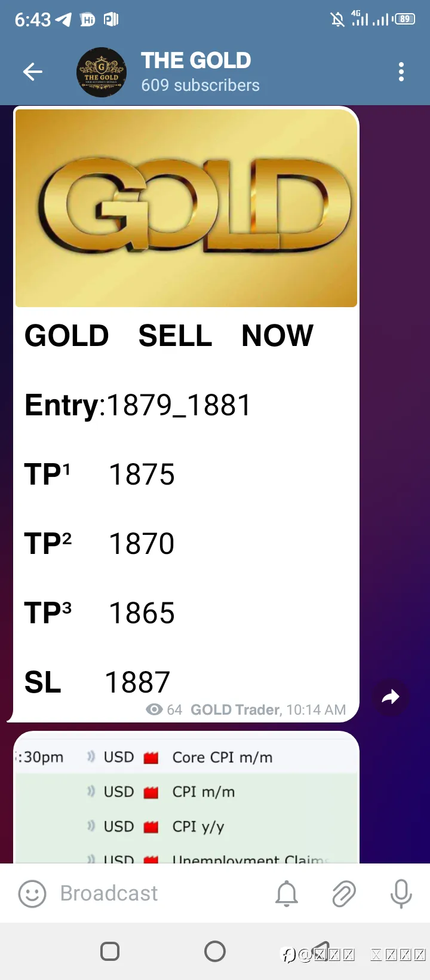
Task: Toggle silent broadcast bell icon
Action: tap(287, 894)
